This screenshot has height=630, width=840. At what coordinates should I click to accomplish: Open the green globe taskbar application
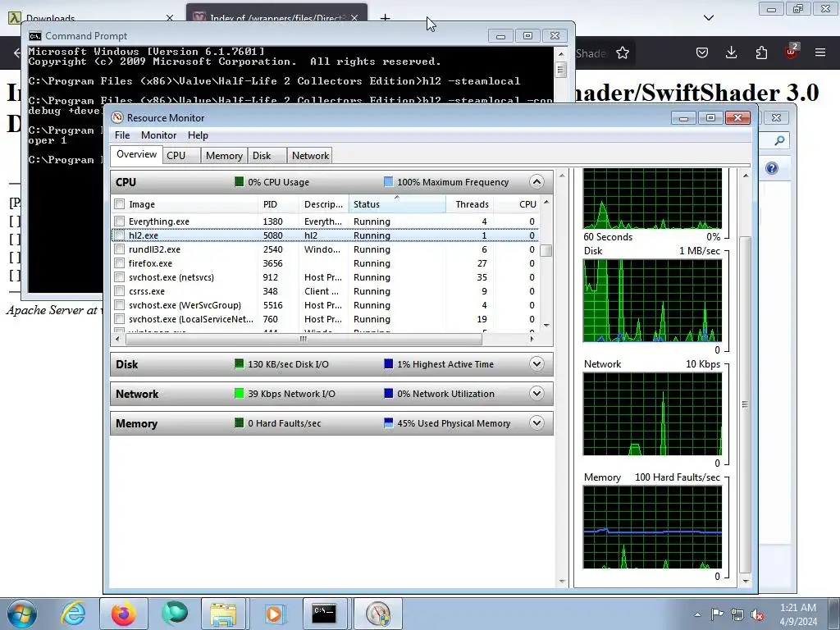(175, 614)
